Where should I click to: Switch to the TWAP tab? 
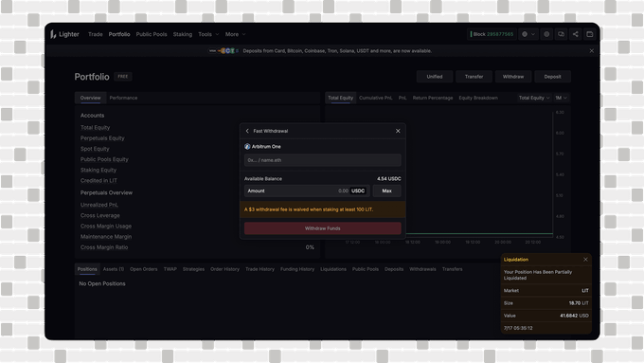tap(170, 269)
